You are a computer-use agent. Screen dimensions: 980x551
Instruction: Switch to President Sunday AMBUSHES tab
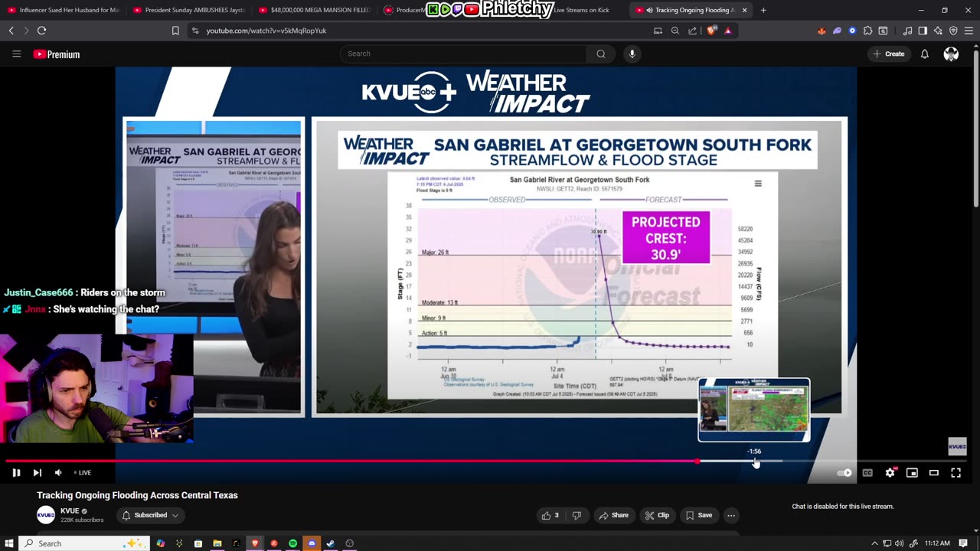point(188,10)
